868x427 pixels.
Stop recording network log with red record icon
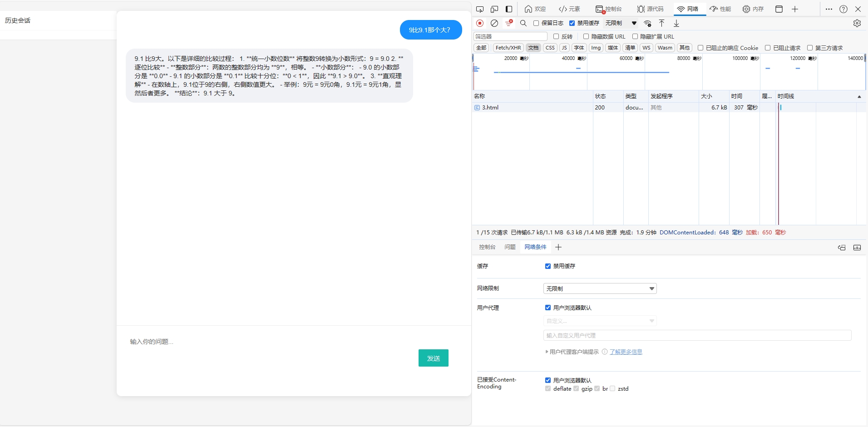coord(480,23)
